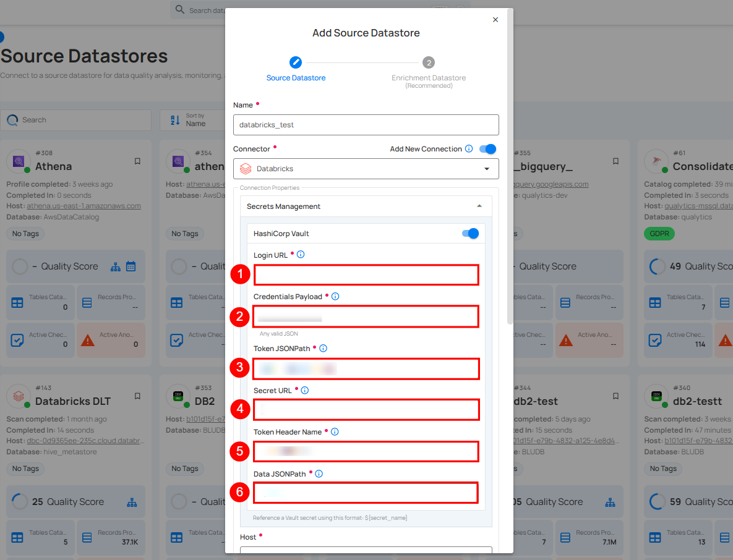Viewport: 733px width, 560px height.
Task: Bookmark the Athena datastore card
Action: [137, 161]
